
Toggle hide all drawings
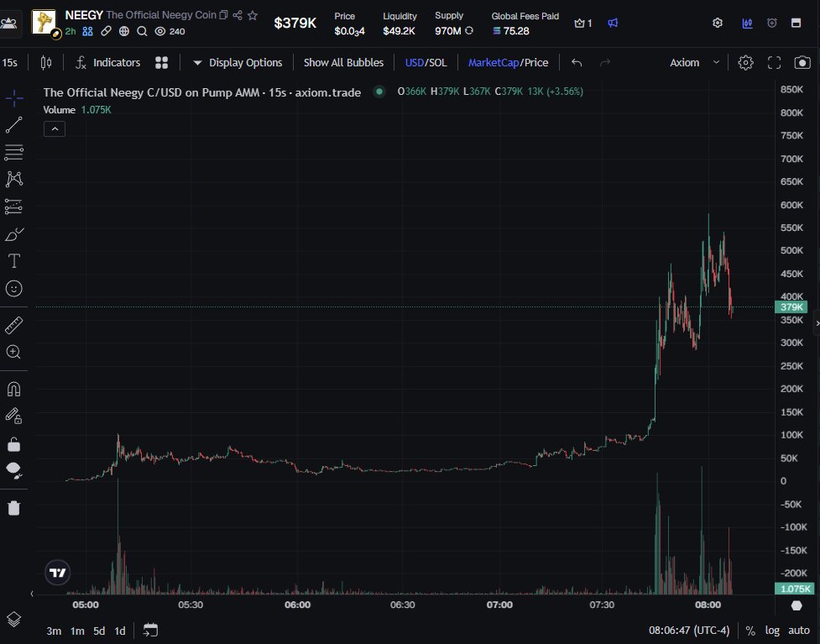14,470
